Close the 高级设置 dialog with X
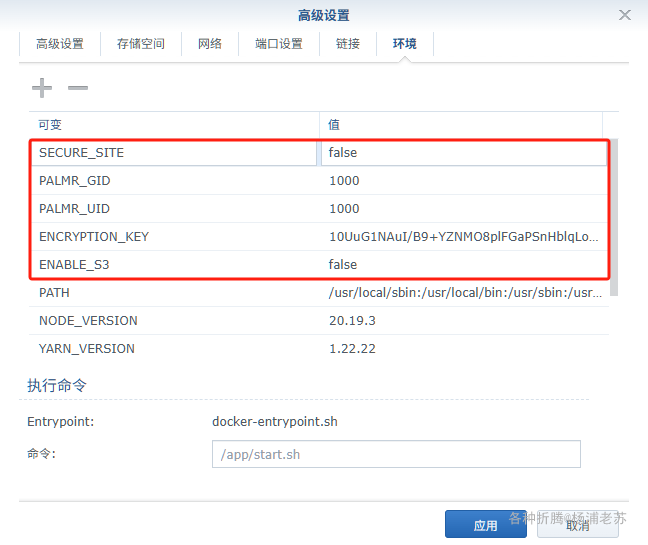This screenshot has width=648, height=545. (624, 15)
